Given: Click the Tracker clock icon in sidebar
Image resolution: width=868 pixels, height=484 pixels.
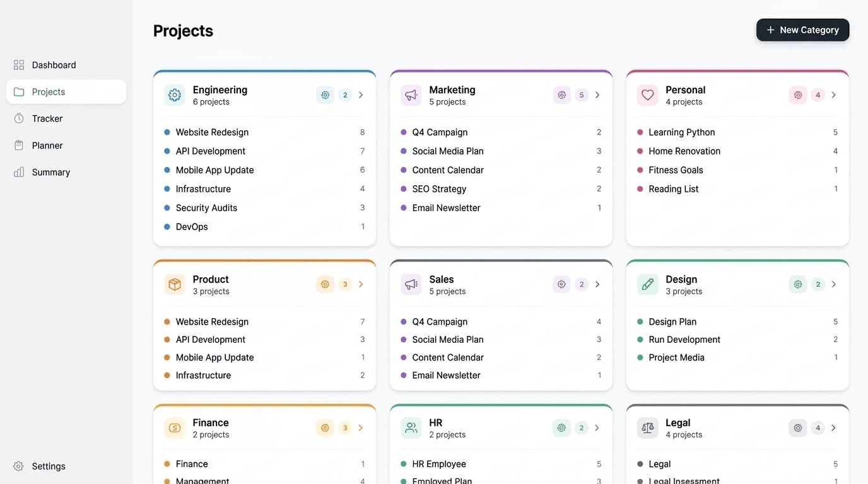Looking at the screenshot, I should click(x=19, y=118).
